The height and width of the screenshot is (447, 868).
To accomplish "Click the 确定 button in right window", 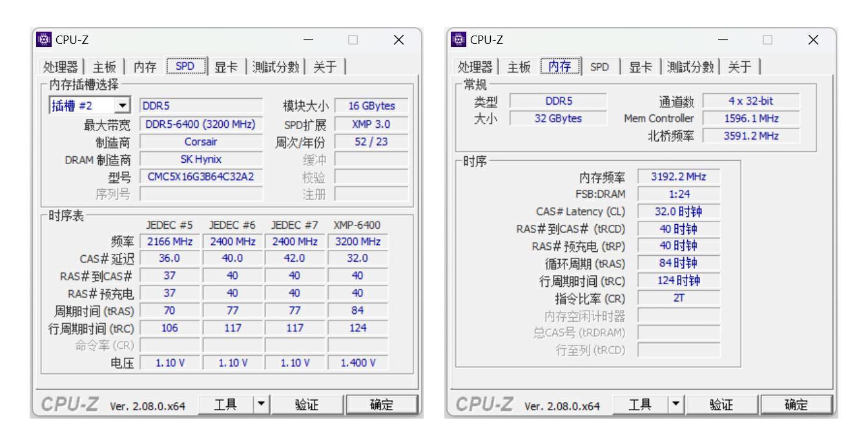I will (x=796, y=404).
